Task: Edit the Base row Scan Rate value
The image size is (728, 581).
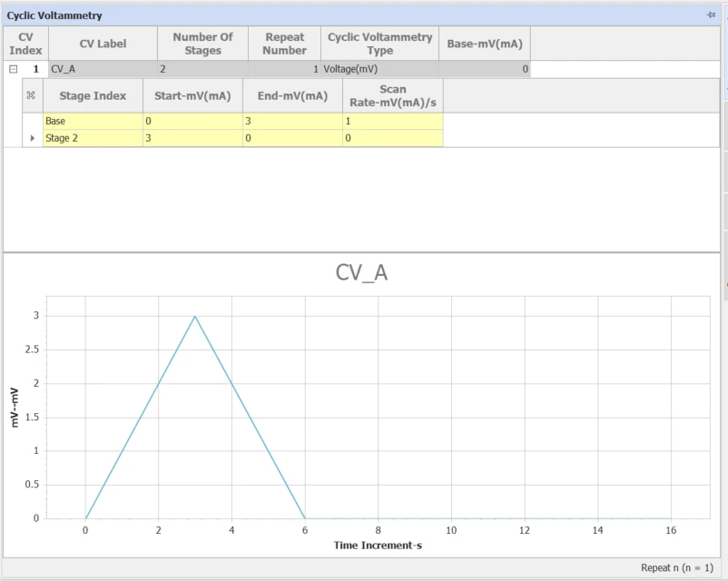Action: (393, 122)
